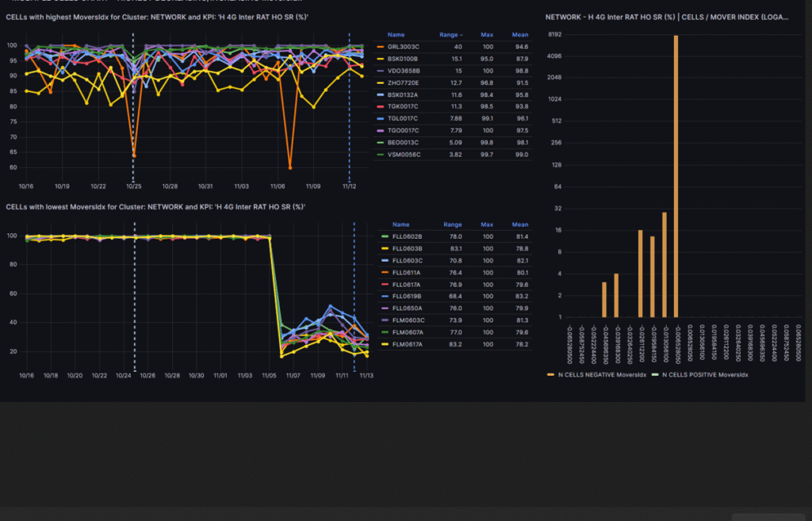Click Name header in lowest MoversIdx legend

click(401, 224)
